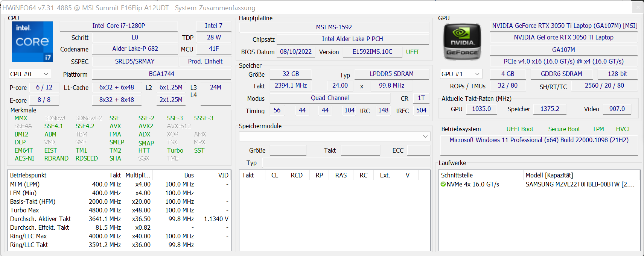Click the Prod. Einheit field

click(205, 61)
